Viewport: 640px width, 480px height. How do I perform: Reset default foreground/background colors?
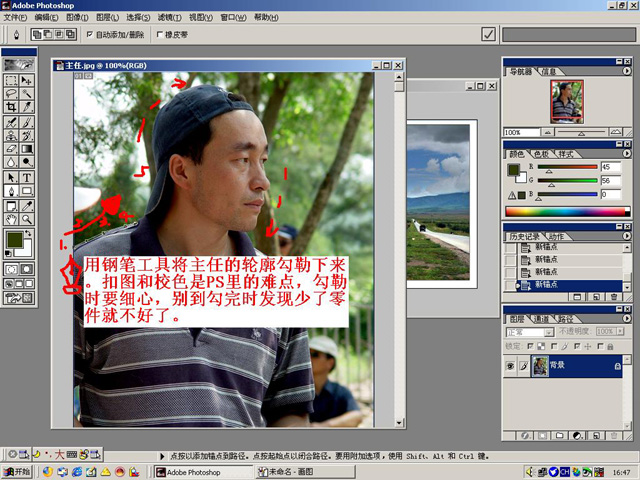point(8,254)
